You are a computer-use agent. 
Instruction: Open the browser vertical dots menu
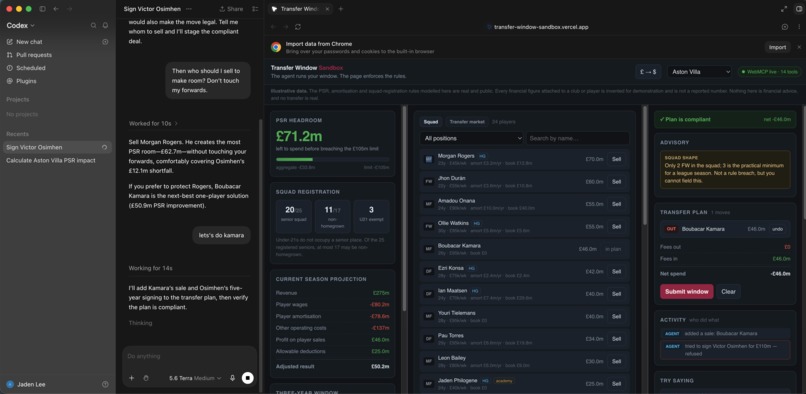tap(799, 27)
